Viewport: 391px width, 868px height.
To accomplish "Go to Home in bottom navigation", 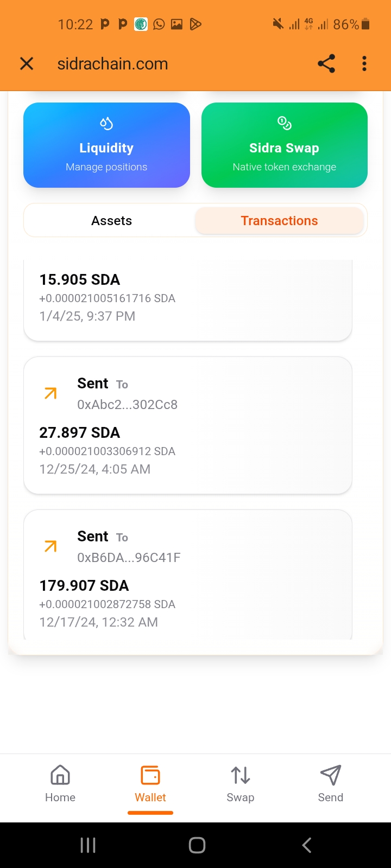I will click(x=60, y=783).
